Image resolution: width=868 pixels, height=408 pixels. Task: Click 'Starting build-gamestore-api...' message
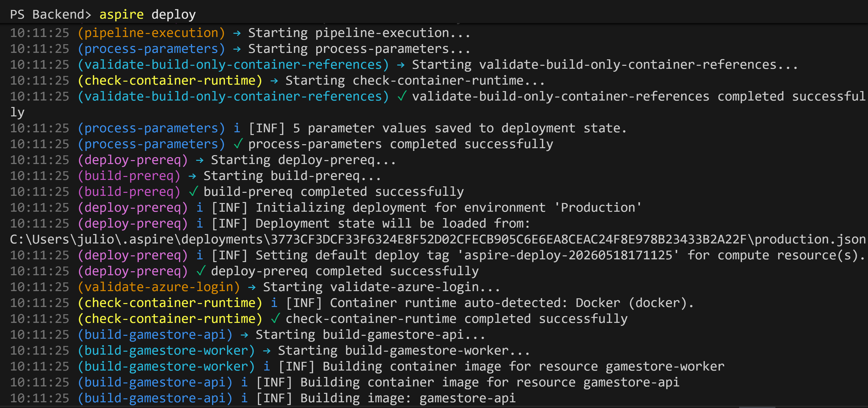coord(371,335)
